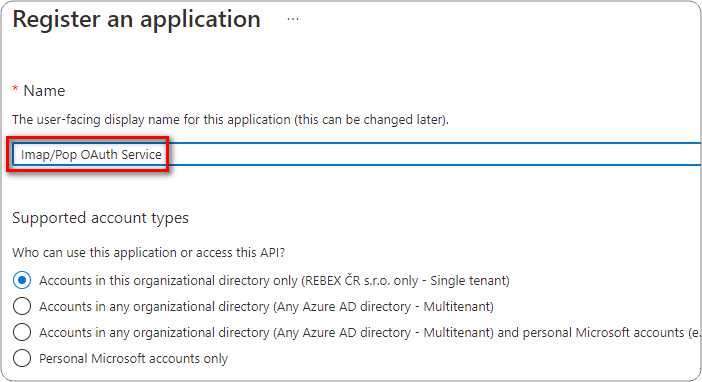Click the 'and personal Microsoft accounts' label text

591,333
